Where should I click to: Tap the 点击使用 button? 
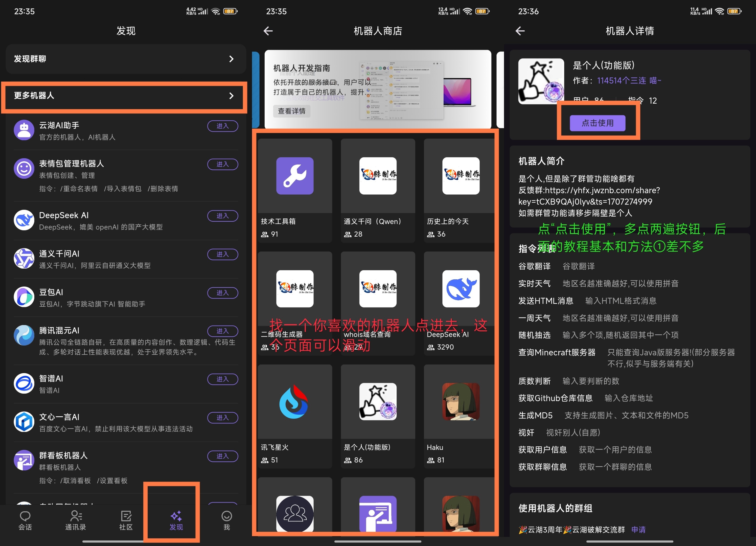pos(597,123)
